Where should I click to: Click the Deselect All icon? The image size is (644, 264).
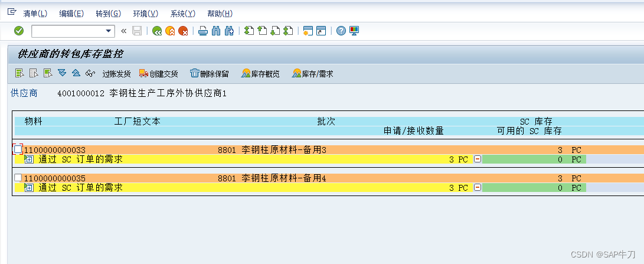34,73
